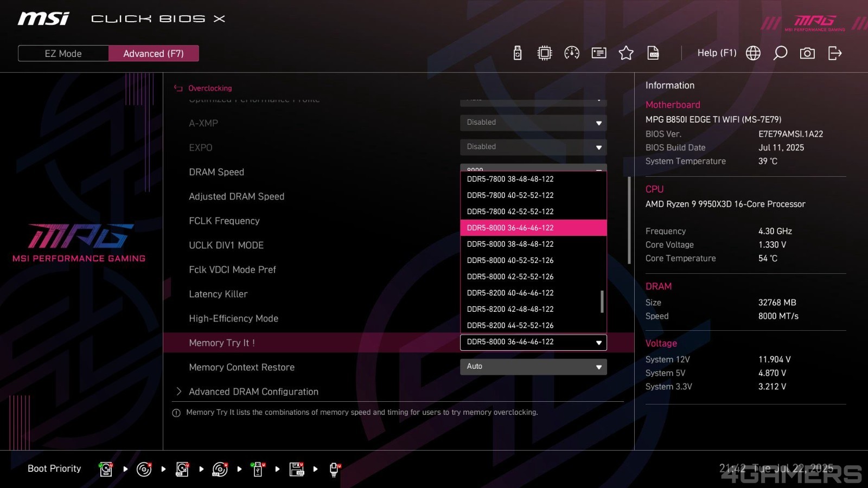Viewport: 868px width, 488px height.
Task: Open the EXPO dropdown
Action: click(533, 147)
